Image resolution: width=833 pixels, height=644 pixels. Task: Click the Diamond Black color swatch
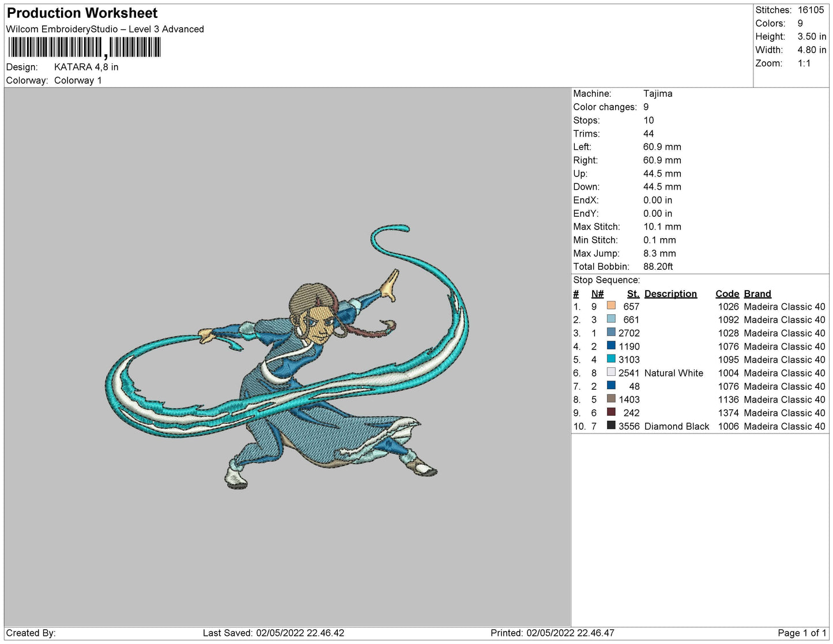point(611,425)
